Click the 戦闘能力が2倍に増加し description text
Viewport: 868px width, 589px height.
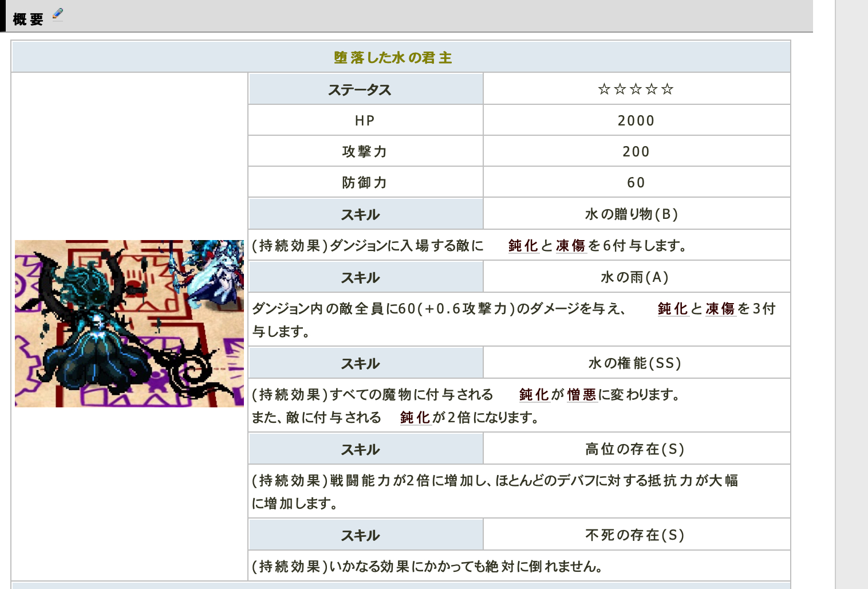(495, 492)
